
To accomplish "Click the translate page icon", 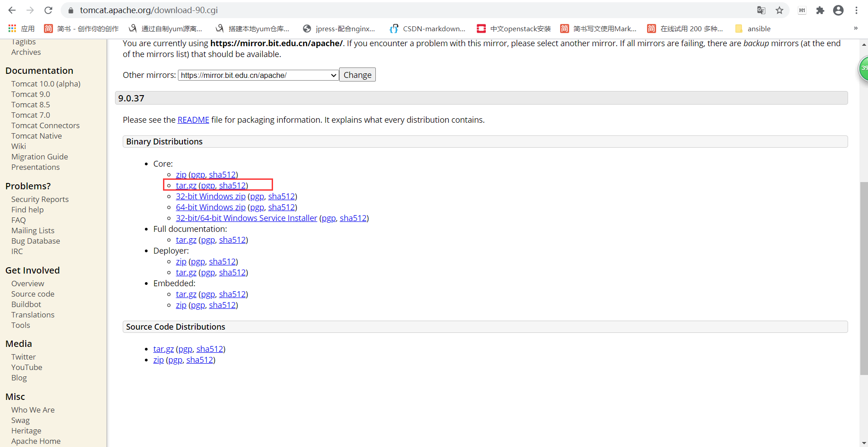I will click(761, 10).
